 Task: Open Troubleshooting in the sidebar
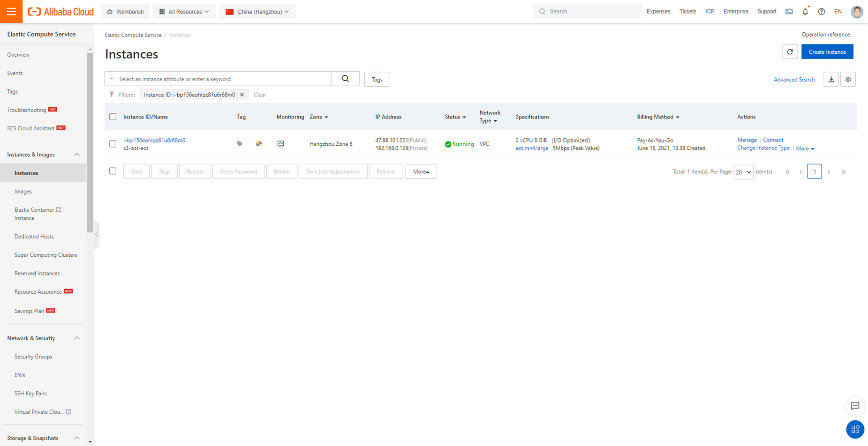pyautogui.click(x=27, y=110)
